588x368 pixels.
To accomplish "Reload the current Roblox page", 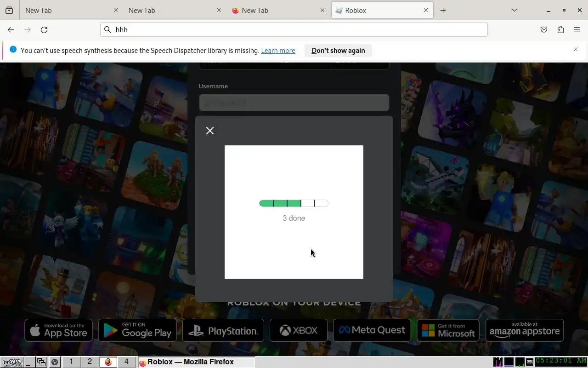I will (x=44, y=29).
